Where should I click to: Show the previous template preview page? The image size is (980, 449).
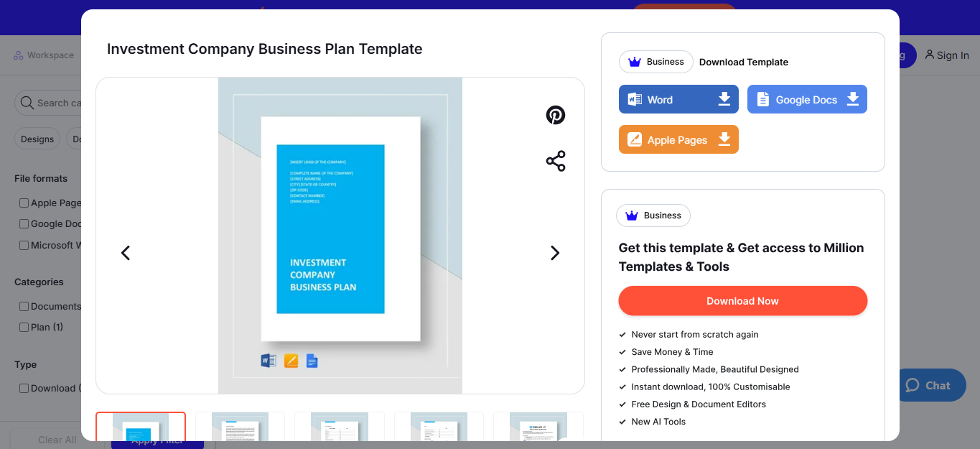[126, 253]
